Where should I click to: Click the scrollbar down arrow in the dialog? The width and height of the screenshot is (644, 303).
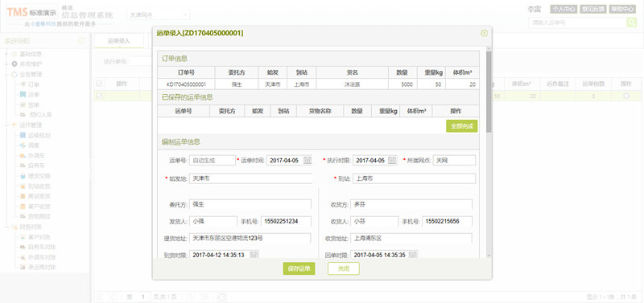coord(489,255)
